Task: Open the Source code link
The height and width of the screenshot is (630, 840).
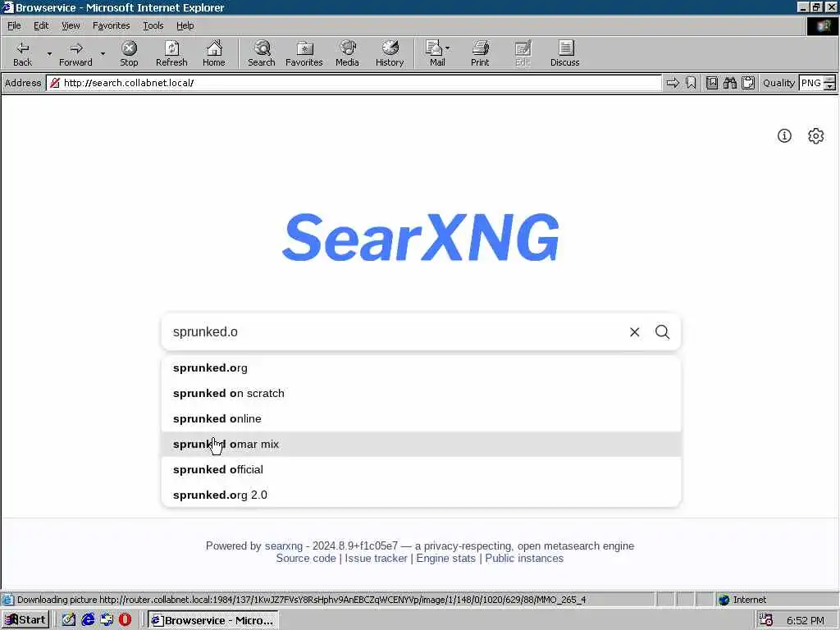Action: (306, 558)
